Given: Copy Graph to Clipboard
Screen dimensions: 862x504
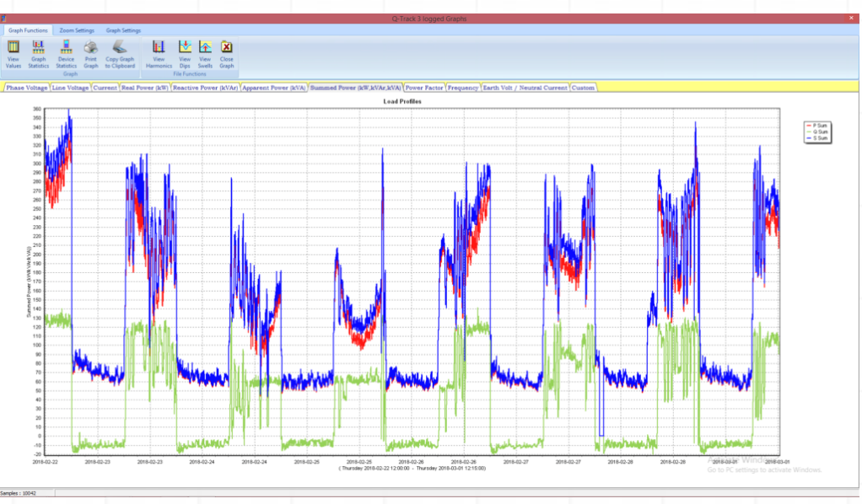Looking at the screenshot, I should coord(120,52).
